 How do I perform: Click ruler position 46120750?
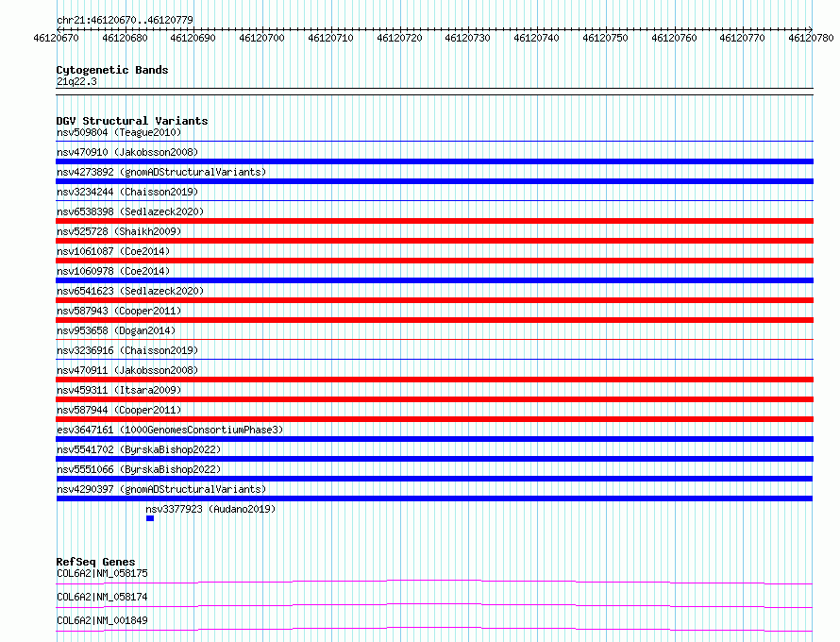click(605, 38)
